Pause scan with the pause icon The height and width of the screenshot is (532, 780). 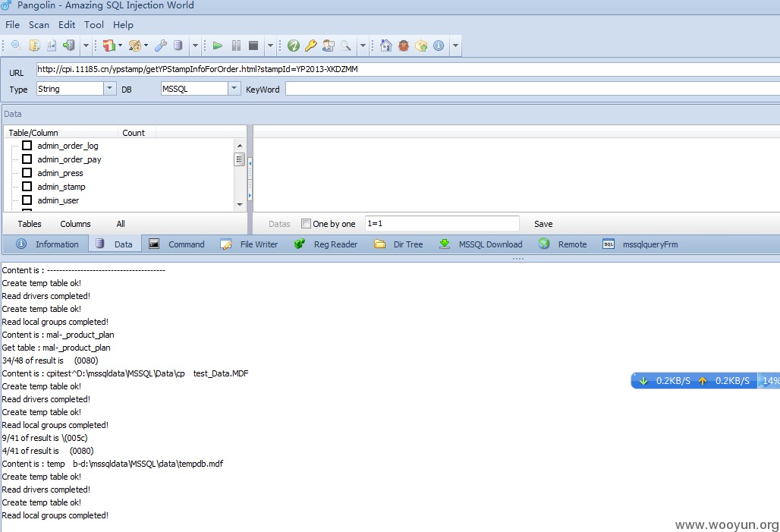[236, 46]
